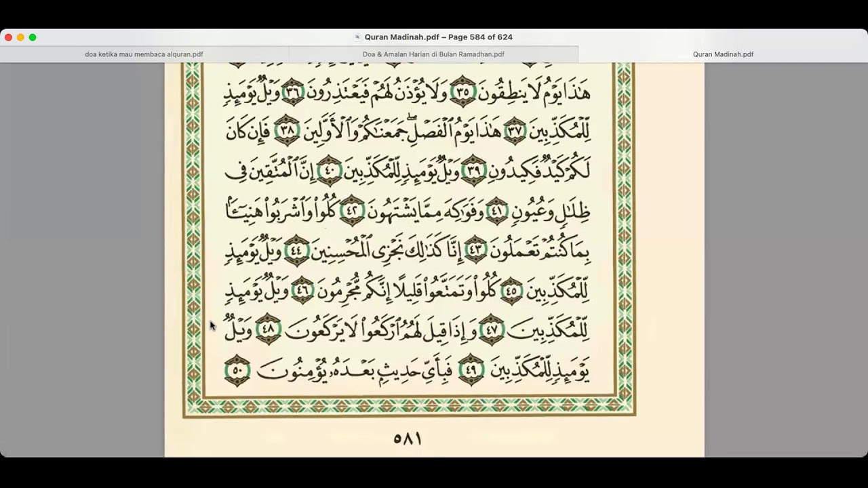This screenshot has height=488, width=868.
Task: Select the 'Quran Madinah.pdf' tab
Action: (723, 54)
